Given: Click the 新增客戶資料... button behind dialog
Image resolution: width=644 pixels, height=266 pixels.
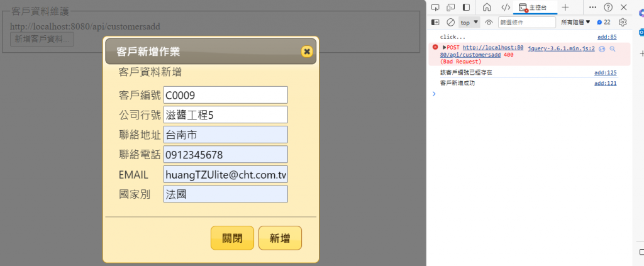Looking at the screenshot, I should (x=42, y=40).
